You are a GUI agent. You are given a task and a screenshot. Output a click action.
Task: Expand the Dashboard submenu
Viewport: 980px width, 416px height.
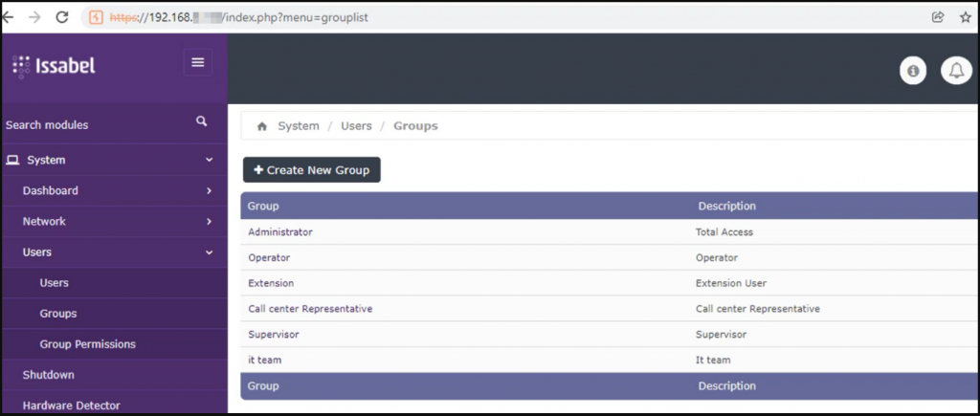tap(209, 190)
